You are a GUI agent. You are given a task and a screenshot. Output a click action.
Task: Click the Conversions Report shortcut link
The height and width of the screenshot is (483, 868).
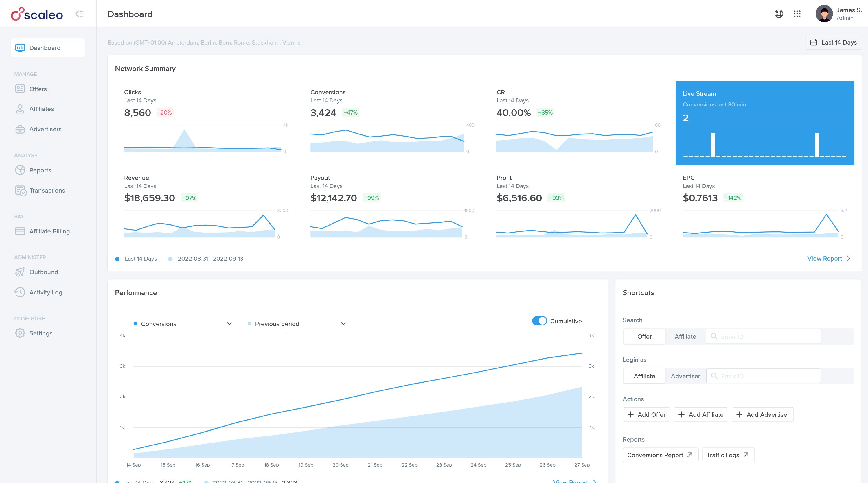click(x=659, y=454)
